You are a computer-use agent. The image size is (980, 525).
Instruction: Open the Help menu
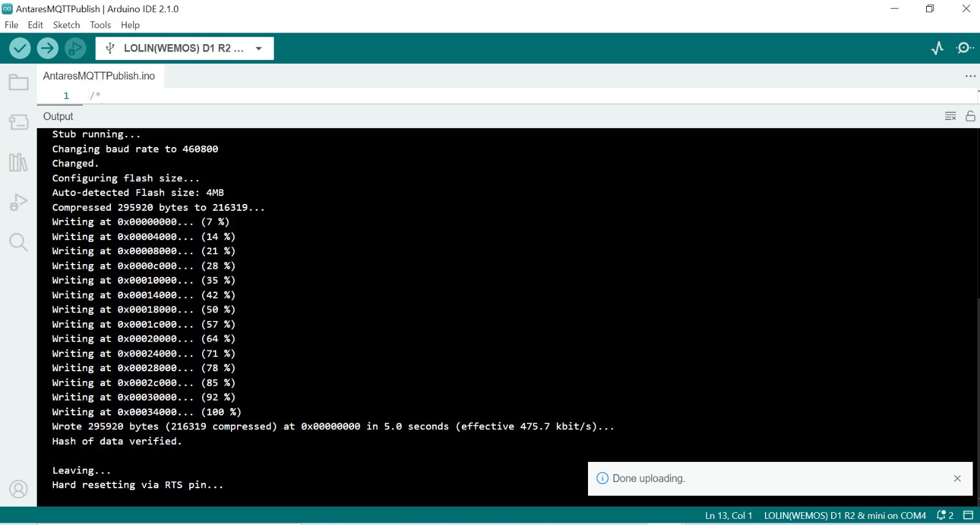click(x=130, y=25)
